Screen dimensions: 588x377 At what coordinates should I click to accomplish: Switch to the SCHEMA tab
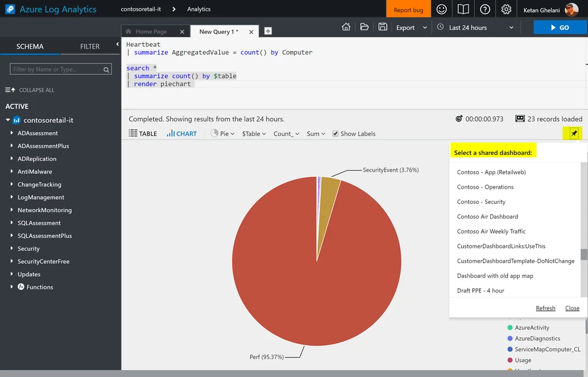pos(30,46)
